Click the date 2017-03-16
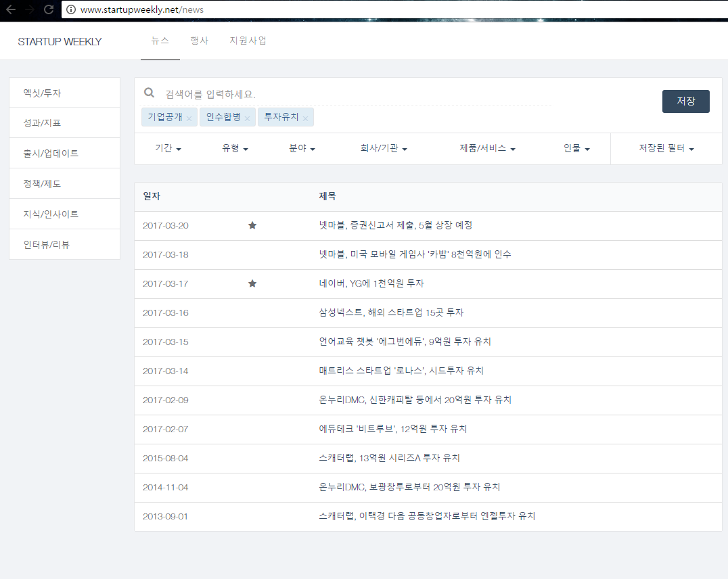The image size is (728, 579). (x=166, y=312)
